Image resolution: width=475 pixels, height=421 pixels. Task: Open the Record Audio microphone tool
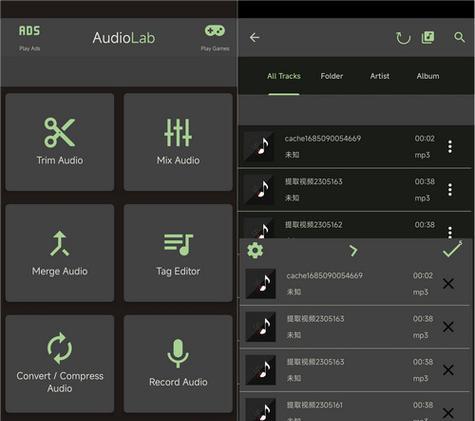(178, 364)
